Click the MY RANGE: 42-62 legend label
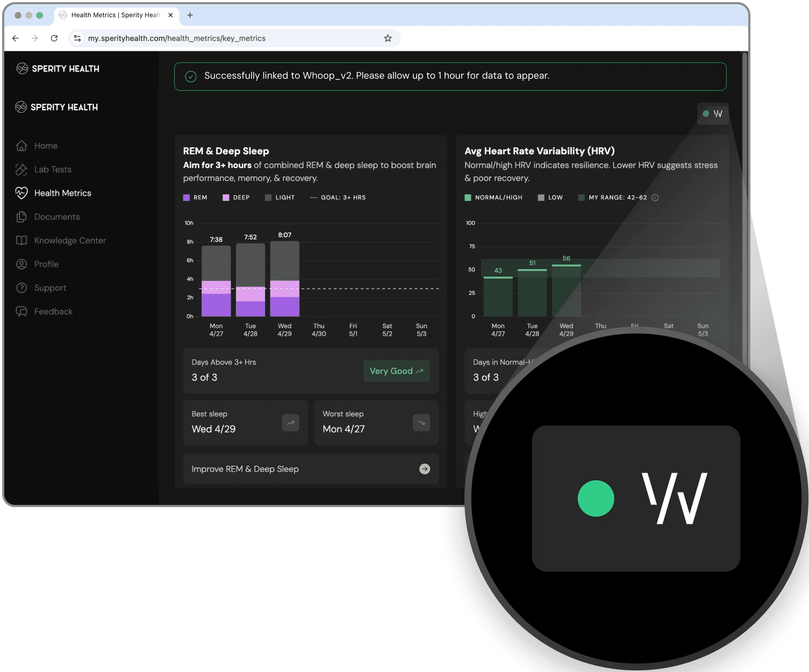 618,198
